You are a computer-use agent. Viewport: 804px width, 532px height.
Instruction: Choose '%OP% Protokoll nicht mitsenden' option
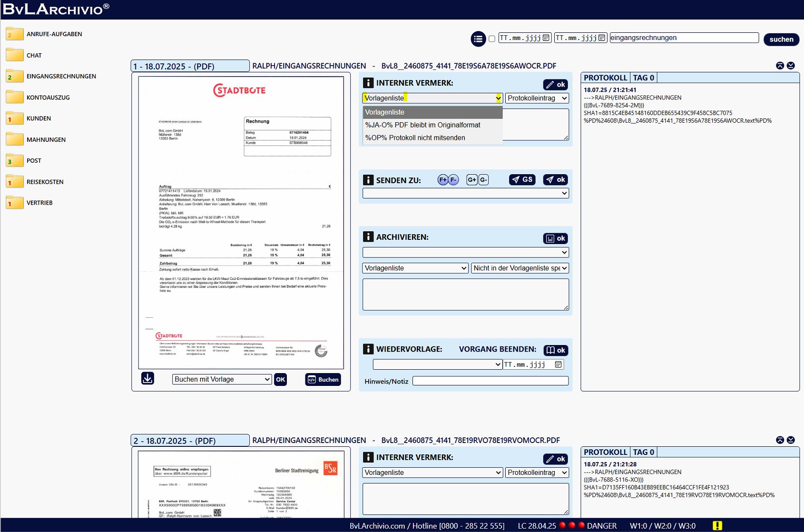pyautogui.click(x=415, y=138)
